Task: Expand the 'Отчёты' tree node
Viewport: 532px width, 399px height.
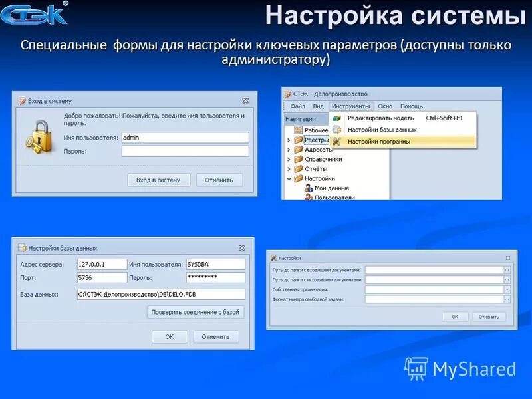Action: [289, 169]
